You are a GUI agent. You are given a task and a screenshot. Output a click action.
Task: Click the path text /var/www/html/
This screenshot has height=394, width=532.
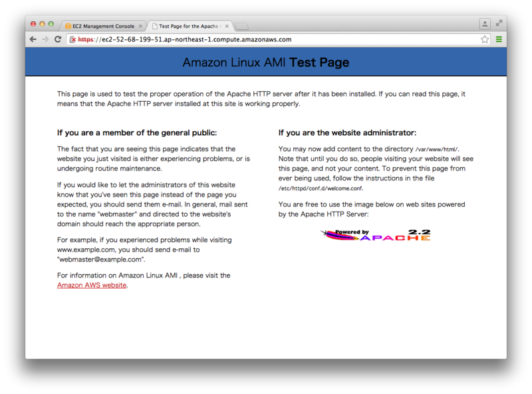click(x=438, y=149)
